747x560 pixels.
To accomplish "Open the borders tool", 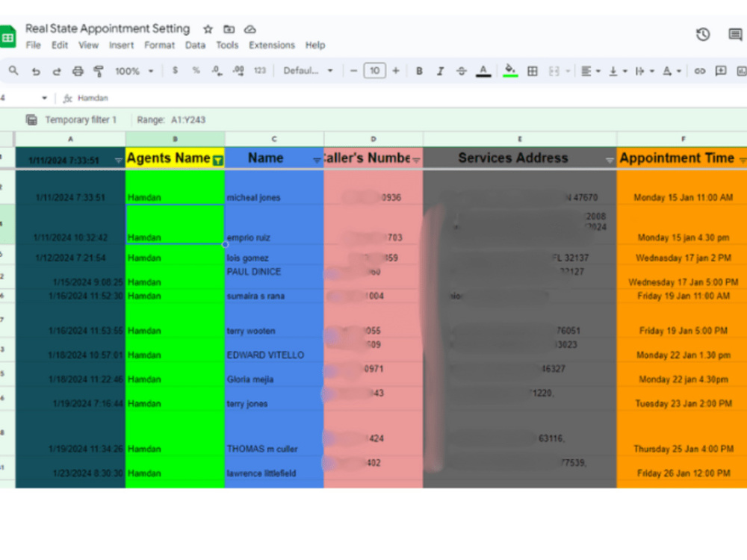I will (533, 71).
